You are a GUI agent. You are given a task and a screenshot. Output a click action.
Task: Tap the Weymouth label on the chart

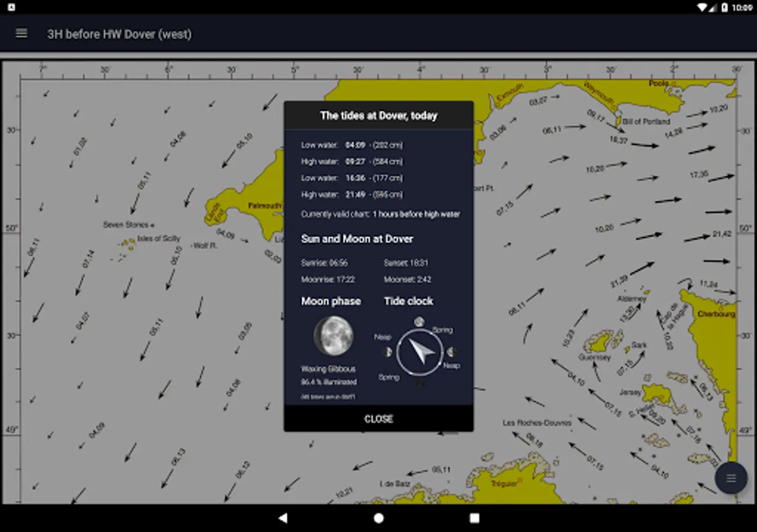[599, 93]
